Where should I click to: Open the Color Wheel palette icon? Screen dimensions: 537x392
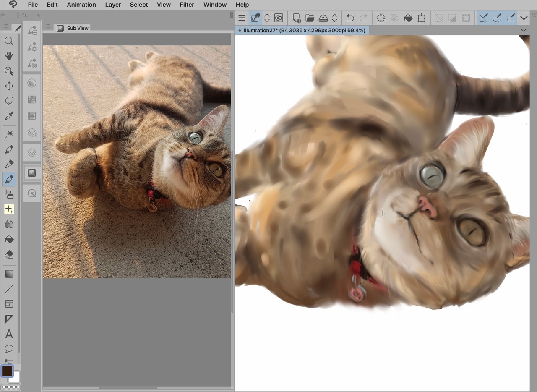(32, 83)
